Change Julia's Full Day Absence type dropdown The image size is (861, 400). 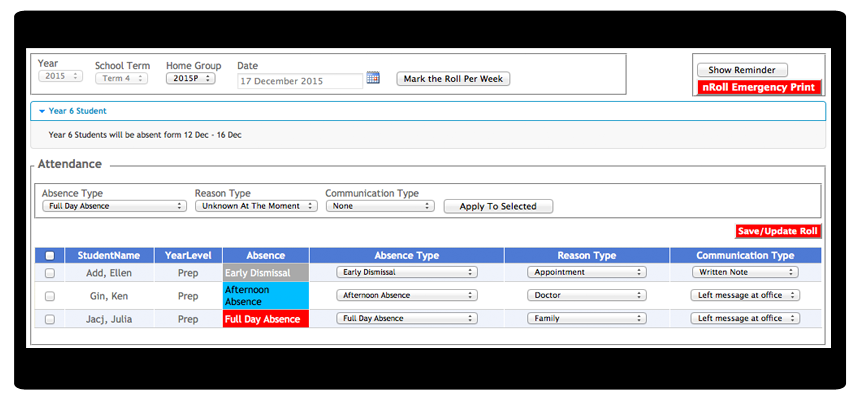407,318
